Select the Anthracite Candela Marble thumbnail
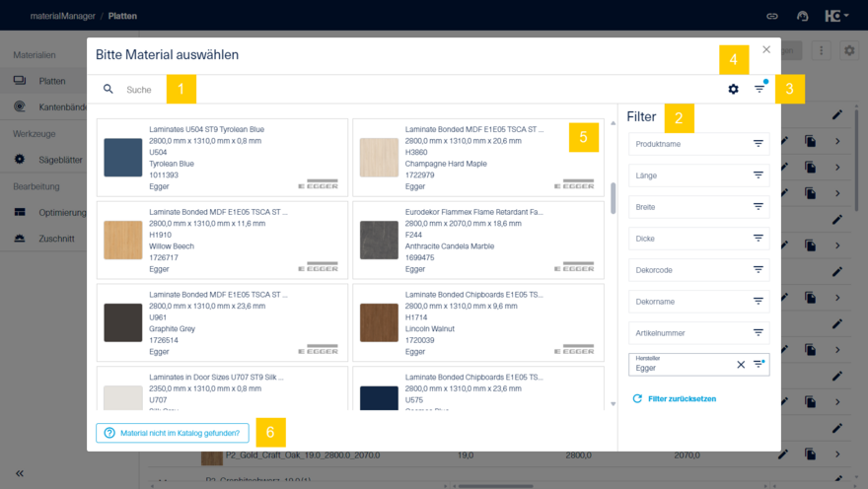This screenshot has height=489, width=868. click(379, 241)
